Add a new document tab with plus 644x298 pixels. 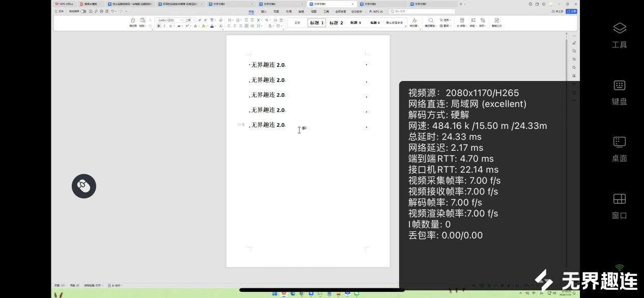461,4
